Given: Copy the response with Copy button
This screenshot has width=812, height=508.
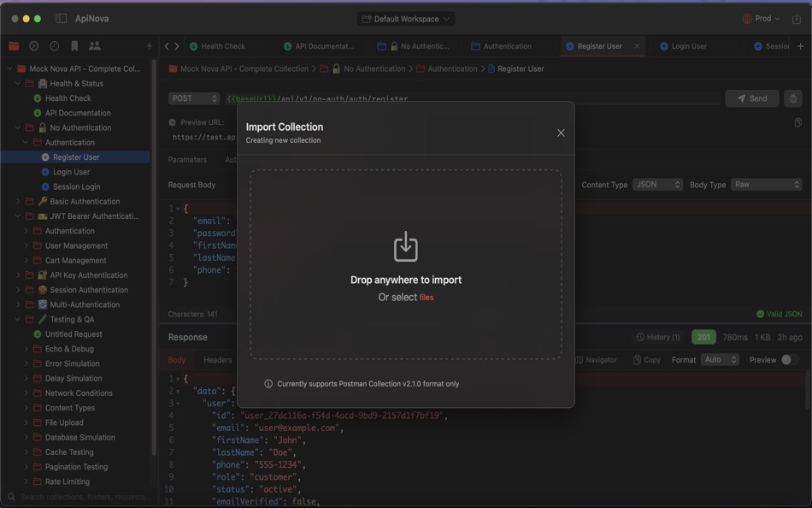Looking at the screenshot, I should coord(647,360).
